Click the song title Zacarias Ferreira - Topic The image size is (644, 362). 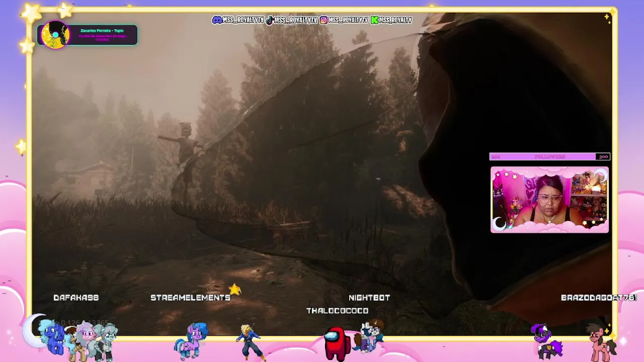pos(102,31)
